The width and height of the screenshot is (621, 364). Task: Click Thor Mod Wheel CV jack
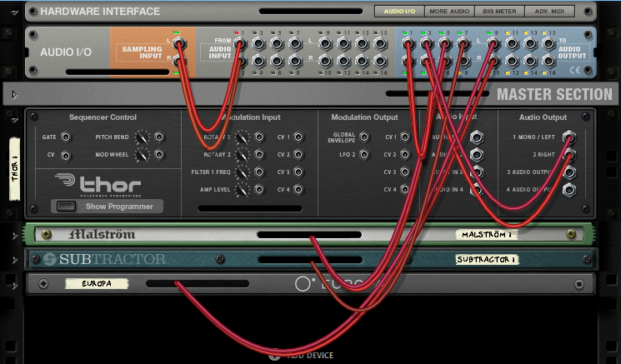(x=159, y=154)
